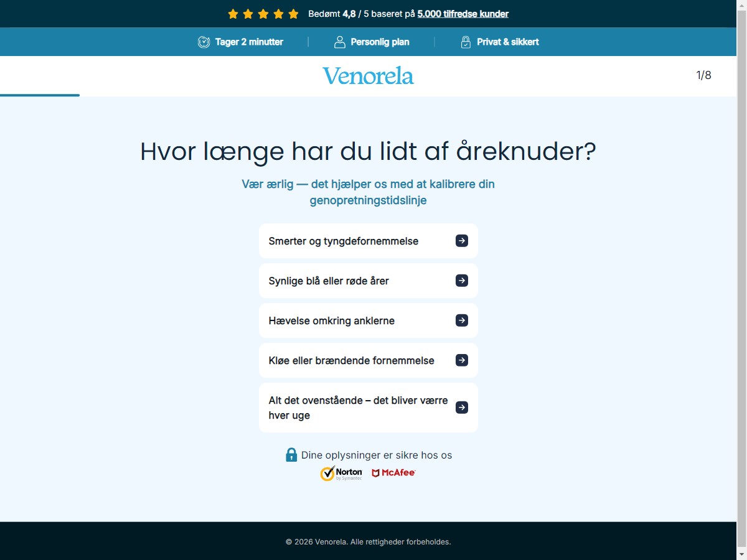Click the © 2026 Venorela copyright text
The width and height of the screenshot is (747, 560).
pyautogui.click(x=369, y=542)
